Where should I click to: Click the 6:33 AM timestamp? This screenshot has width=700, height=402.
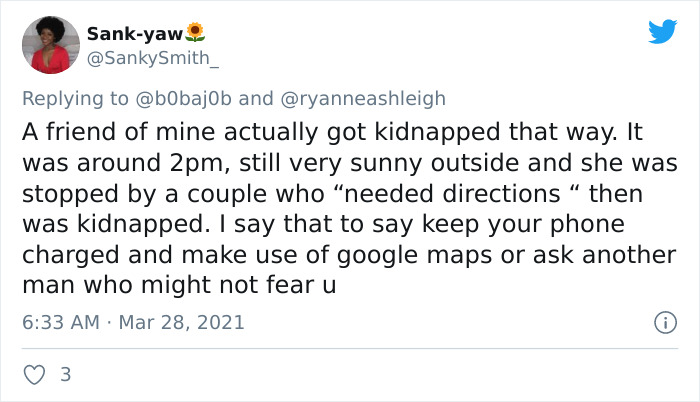(x=61, y=322)
